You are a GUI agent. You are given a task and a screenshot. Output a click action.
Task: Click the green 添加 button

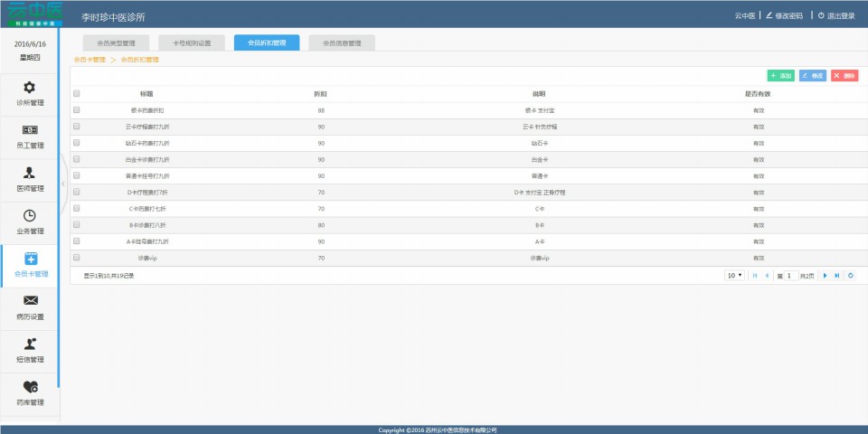pyautogui.click(x=781, y=76)
